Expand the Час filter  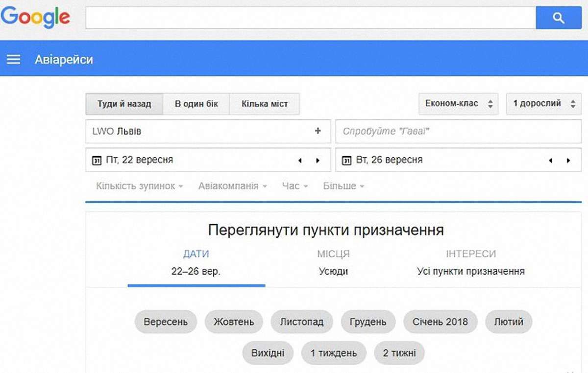pyautogui.click(x=295, y=186)
